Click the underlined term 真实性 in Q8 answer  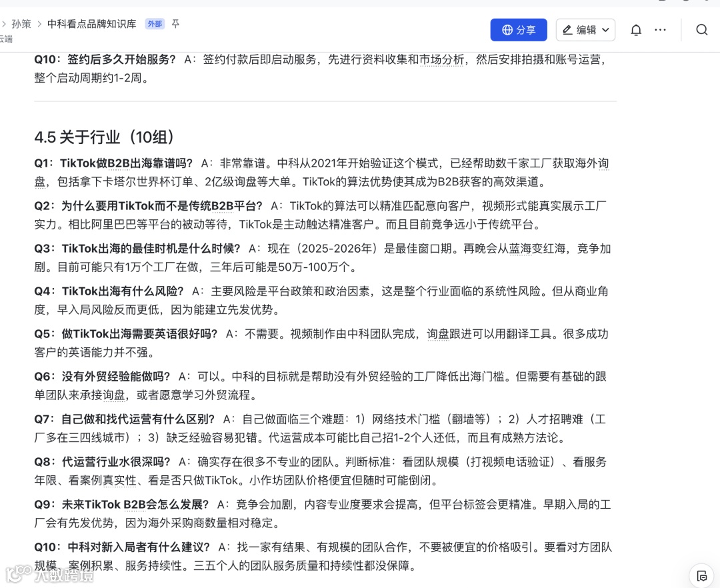119,481
